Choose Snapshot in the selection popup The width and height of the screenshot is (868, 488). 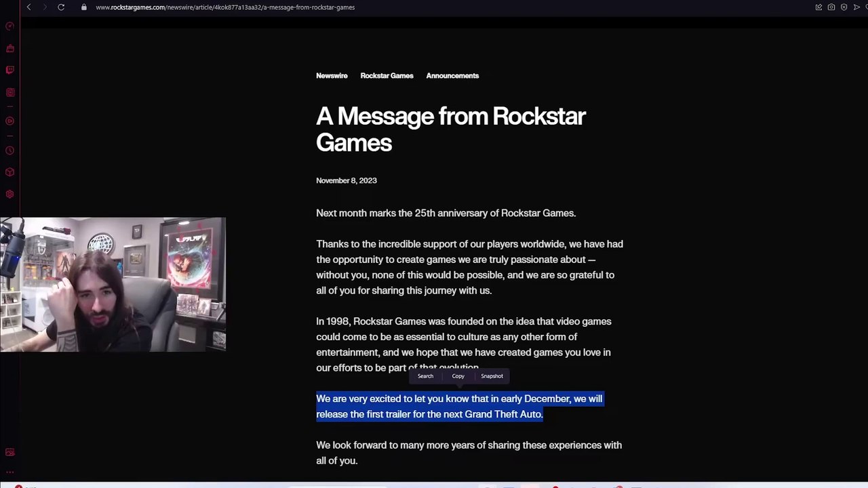click(x=492, y=376)
